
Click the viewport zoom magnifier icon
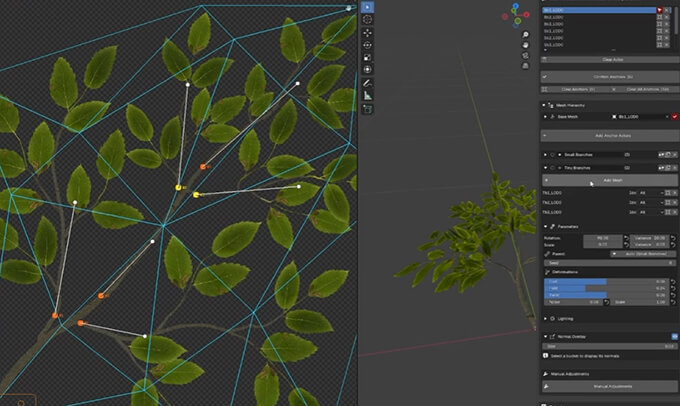coord(525,34)
